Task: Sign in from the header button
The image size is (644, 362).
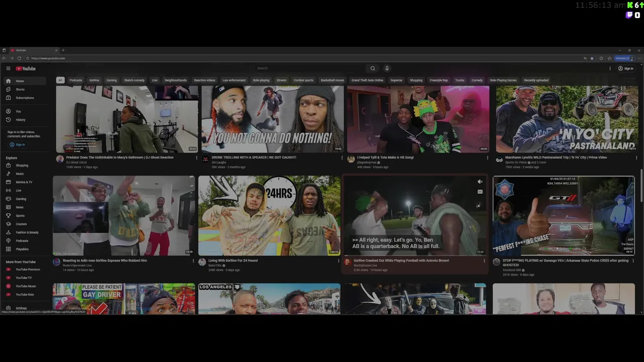Action: pos(626,68)
